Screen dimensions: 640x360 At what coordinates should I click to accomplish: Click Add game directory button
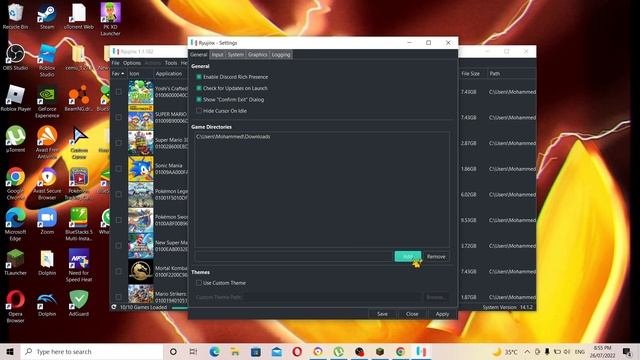[408, 256]
